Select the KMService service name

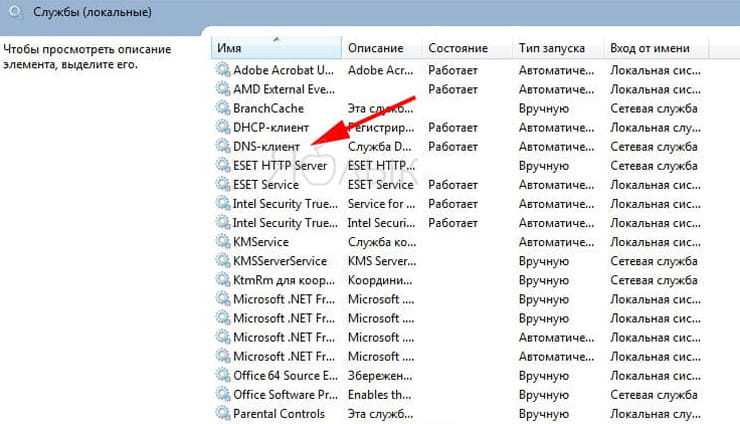pyautogui.click(x=261, y=242)
